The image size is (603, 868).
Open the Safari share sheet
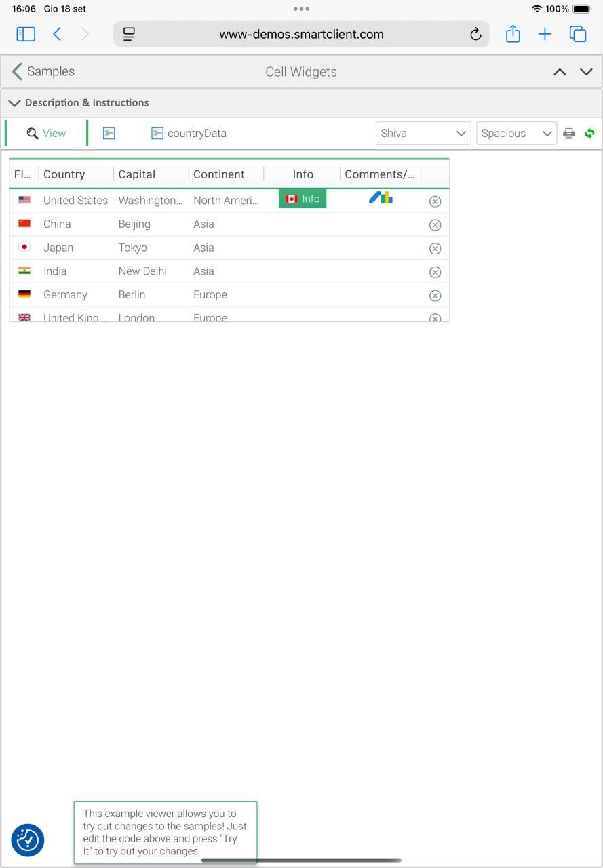513,34
